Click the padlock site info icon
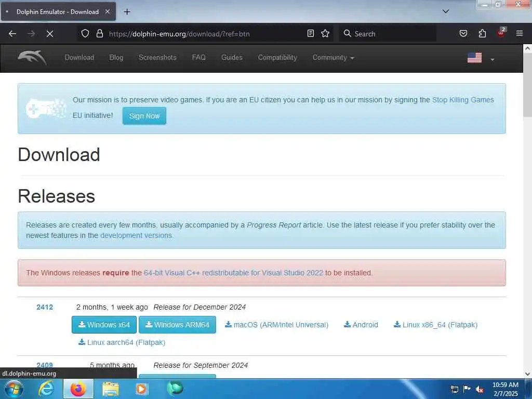Image resolution: width=532 pixels, height=399 pixels. [99, 33]
